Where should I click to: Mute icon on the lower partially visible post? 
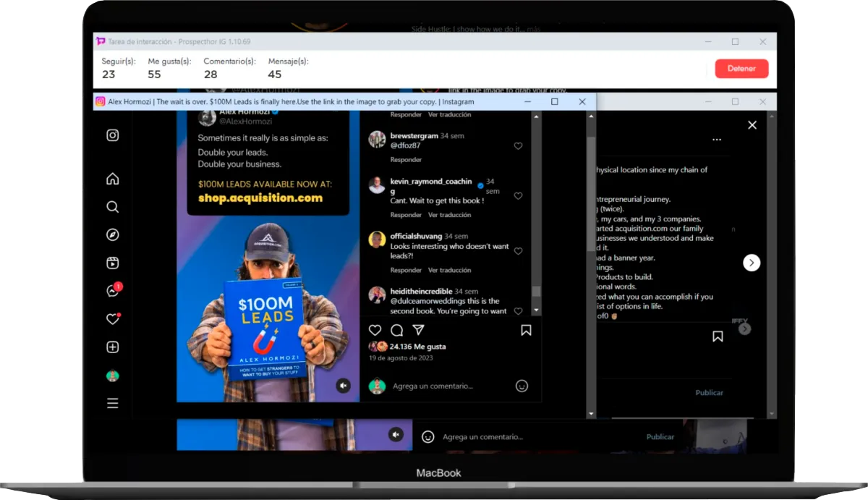(x=395, y=434)
